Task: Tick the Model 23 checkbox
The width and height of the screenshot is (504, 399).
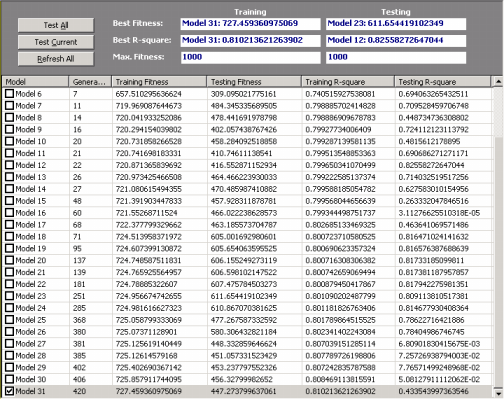Action: click(x=10, y=296)
